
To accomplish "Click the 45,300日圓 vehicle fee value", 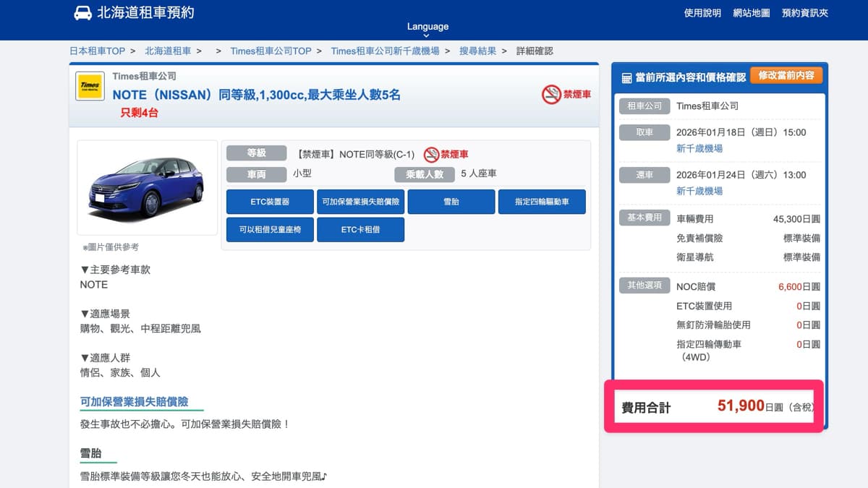I will tap(796, 218).
